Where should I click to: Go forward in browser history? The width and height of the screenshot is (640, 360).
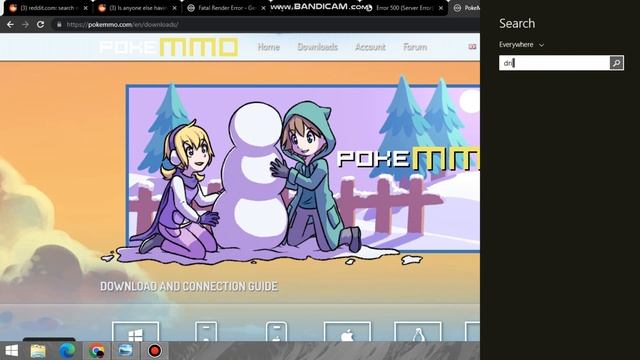[25, 24]
